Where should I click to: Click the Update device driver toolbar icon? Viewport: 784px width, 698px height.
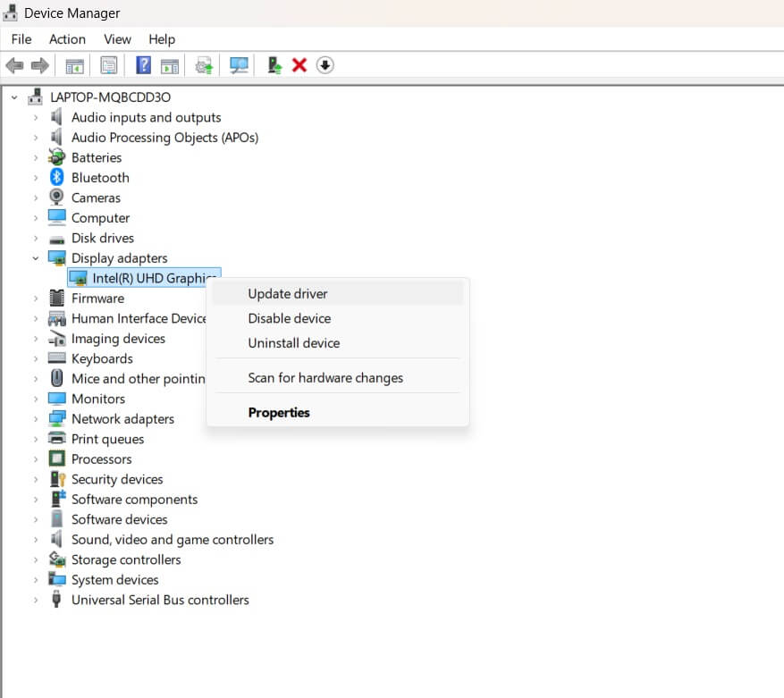point(205,65)
